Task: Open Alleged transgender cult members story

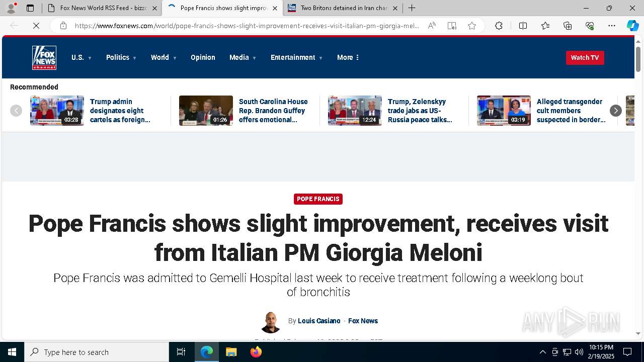Action: click(571, 111)
